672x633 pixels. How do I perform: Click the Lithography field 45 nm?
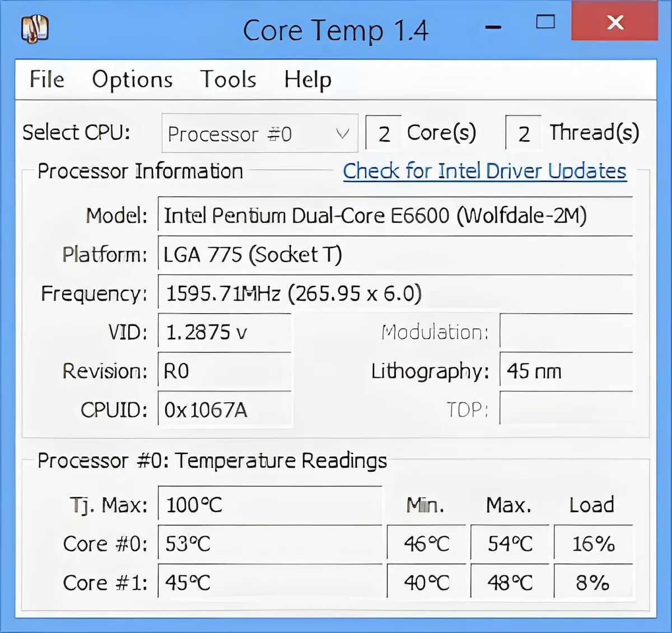[x=566, y=372]
